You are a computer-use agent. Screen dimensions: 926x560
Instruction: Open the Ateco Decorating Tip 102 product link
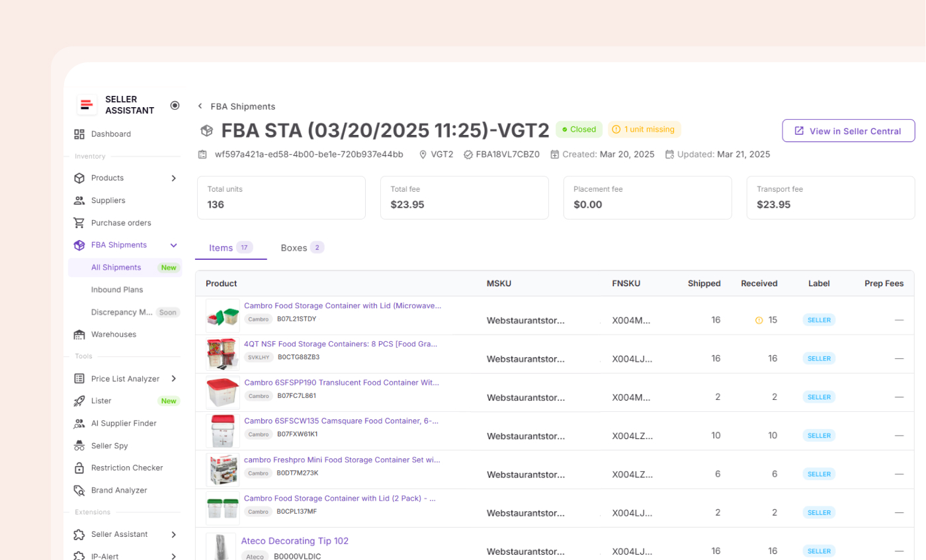(294, 541)
